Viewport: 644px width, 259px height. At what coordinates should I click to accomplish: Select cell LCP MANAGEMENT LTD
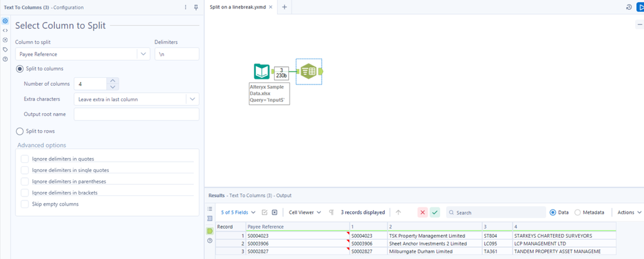click(x=564, y=244)
